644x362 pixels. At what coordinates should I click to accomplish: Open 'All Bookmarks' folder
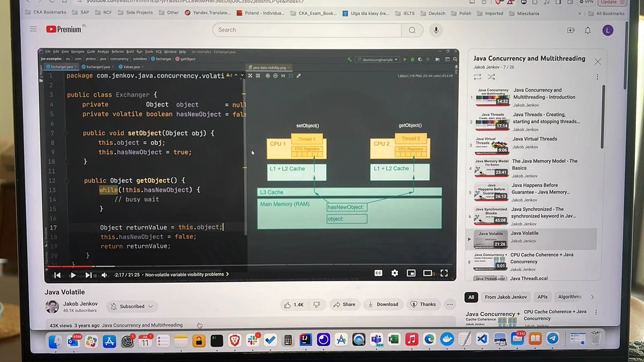tap(605, 13)
